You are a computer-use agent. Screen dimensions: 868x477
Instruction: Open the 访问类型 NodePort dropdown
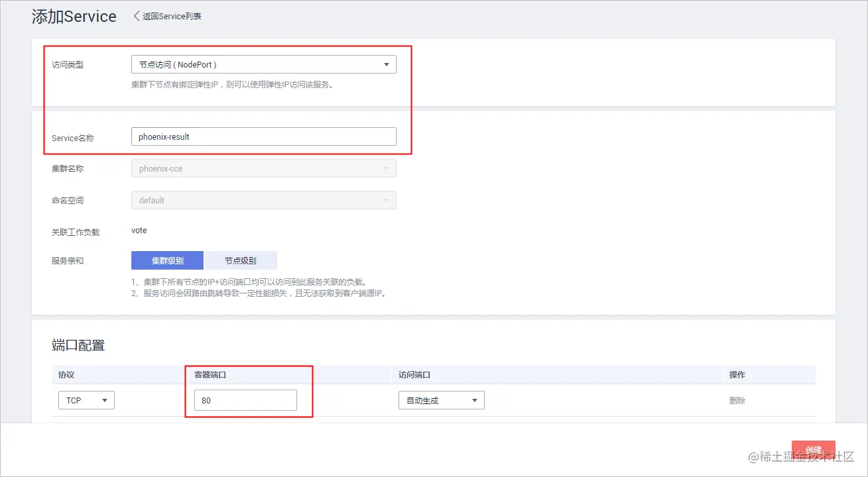[x=264, y=64]
